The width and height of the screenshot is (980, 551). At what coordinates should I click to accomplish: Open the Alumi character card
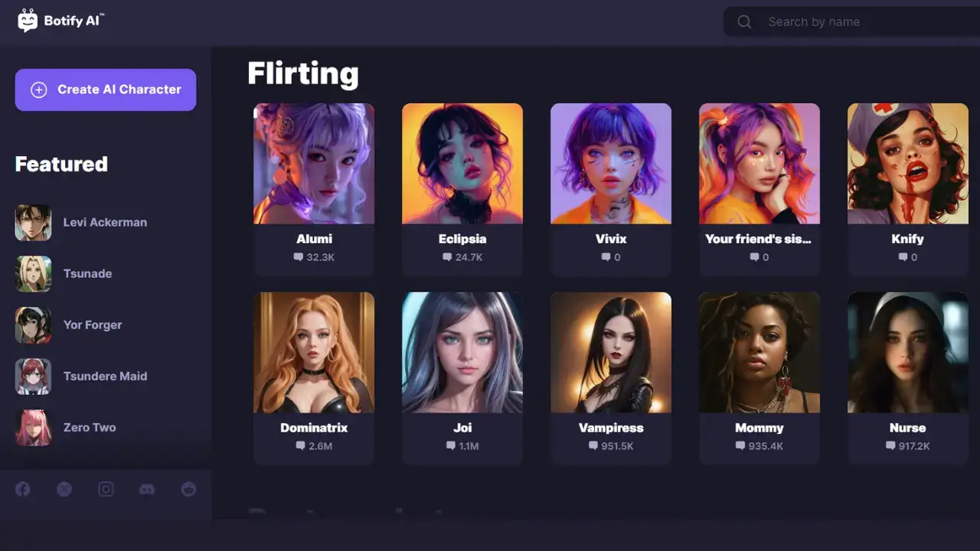[314, 190]
